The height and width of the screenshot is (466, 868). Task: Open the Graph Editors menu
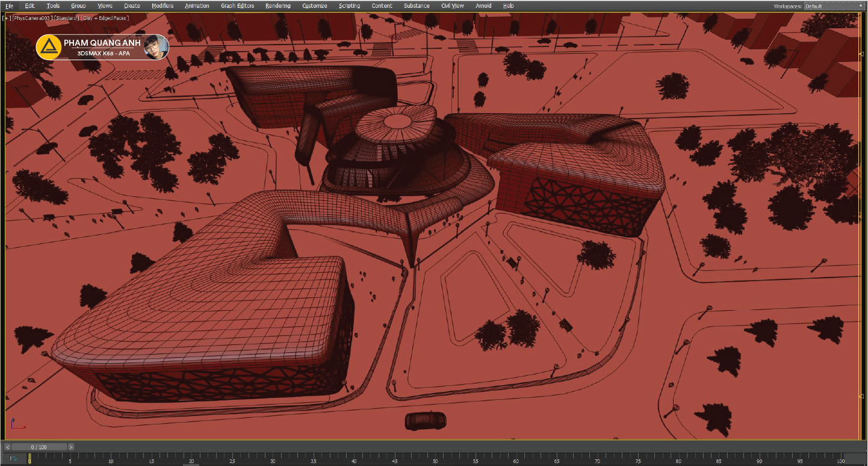tap(237, 6)
